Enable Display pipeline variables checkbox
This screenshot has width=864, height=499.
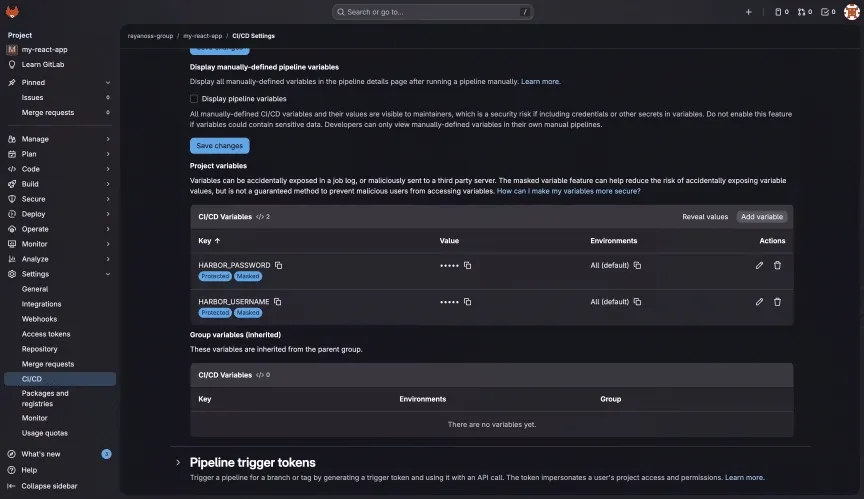pos(194,99)
